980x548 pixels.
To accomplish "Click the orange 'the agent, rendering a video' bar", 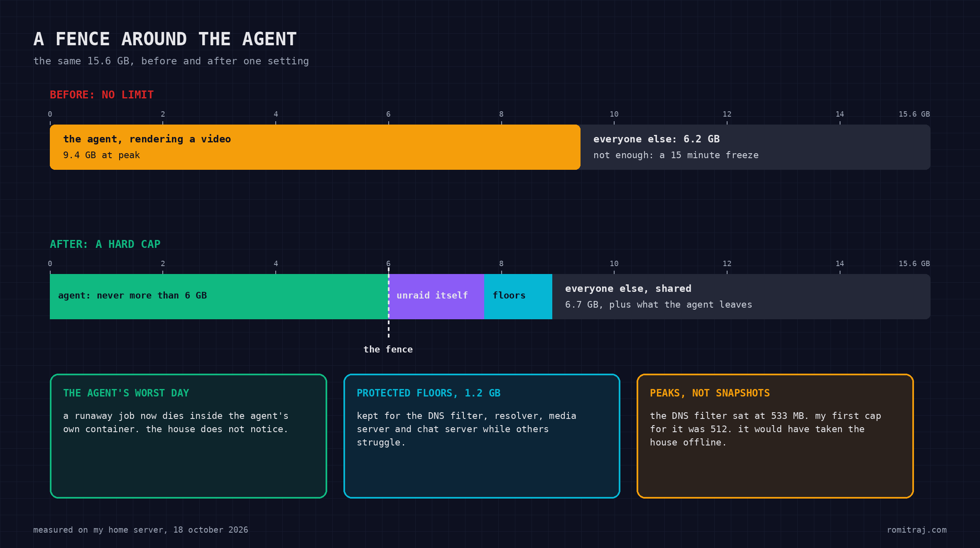I will coord(315,147).
